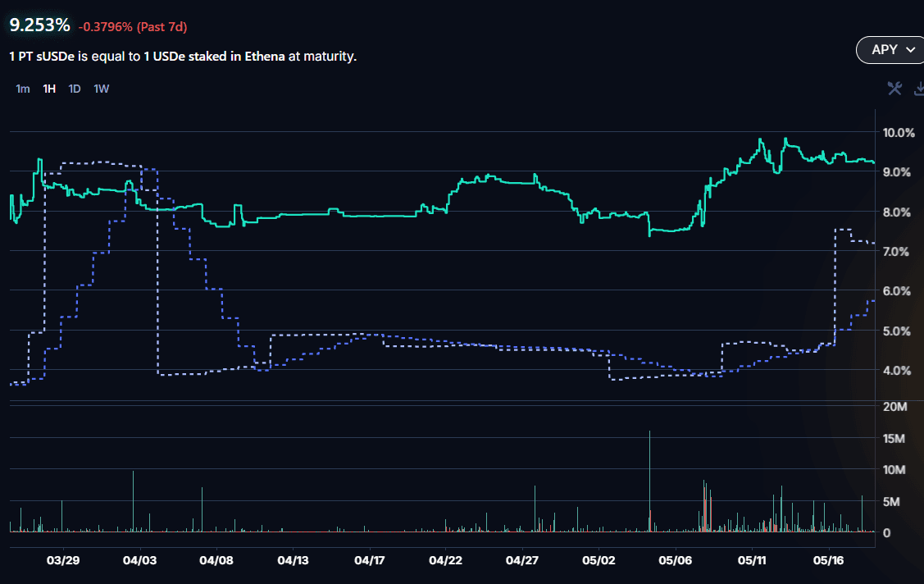
Task: Click the 04/27 date label
Action: click(x=522, y=560)
